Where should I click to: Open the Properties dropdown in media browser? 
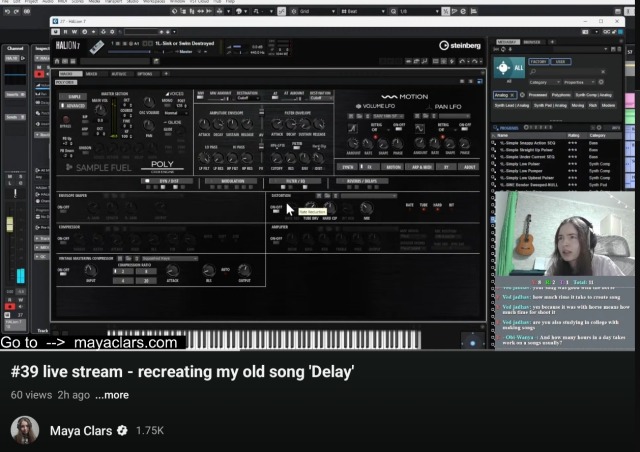pos(579,82)
